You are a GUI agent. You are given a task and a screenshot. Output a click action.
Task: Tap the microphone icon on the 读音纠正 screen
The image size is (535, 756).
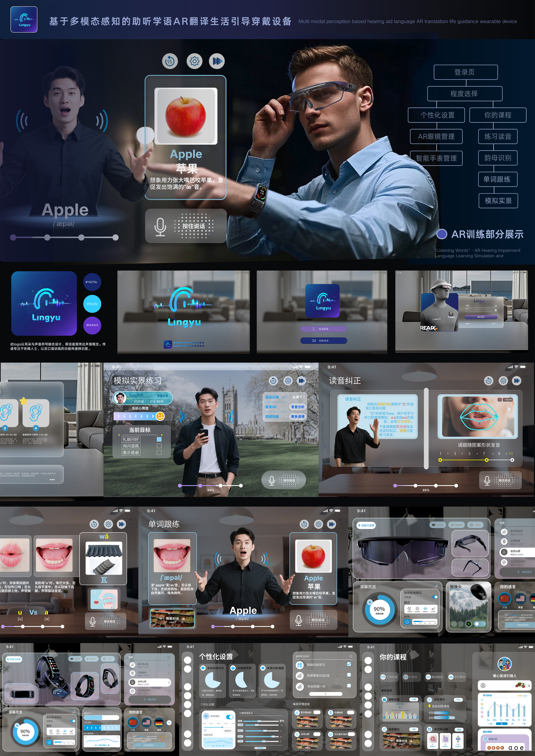(487, 481)
